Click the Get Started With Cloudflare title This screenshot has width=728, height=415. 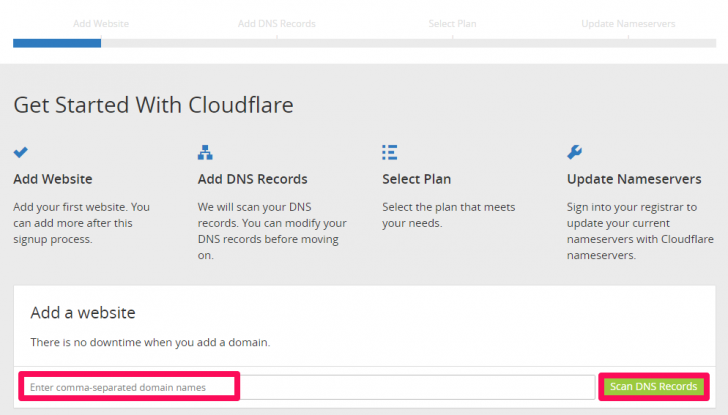pos(153,105)
